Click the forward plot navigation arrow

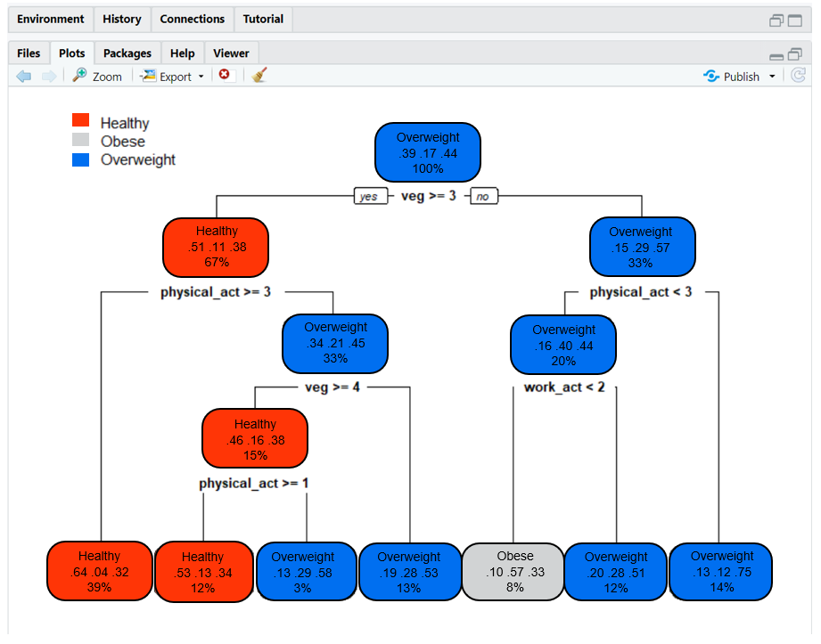click(43, 76)
